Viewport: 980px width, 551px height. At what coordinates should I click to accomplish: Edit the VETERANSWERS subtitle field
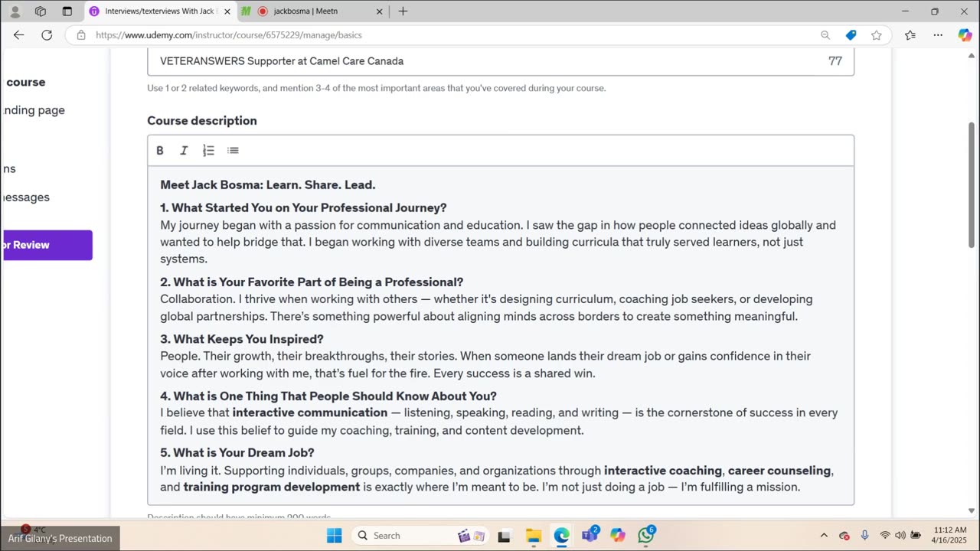point(501,61)
